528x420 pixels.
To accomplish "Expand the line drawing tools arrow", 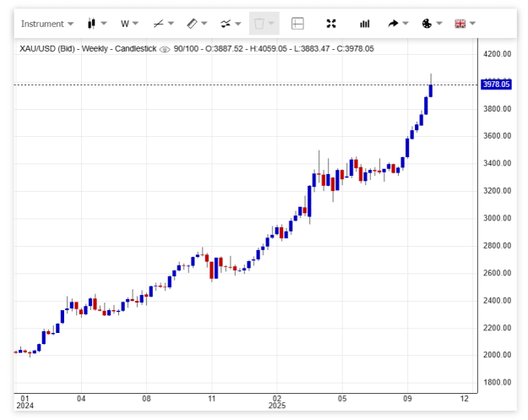I will click(171, 24).
